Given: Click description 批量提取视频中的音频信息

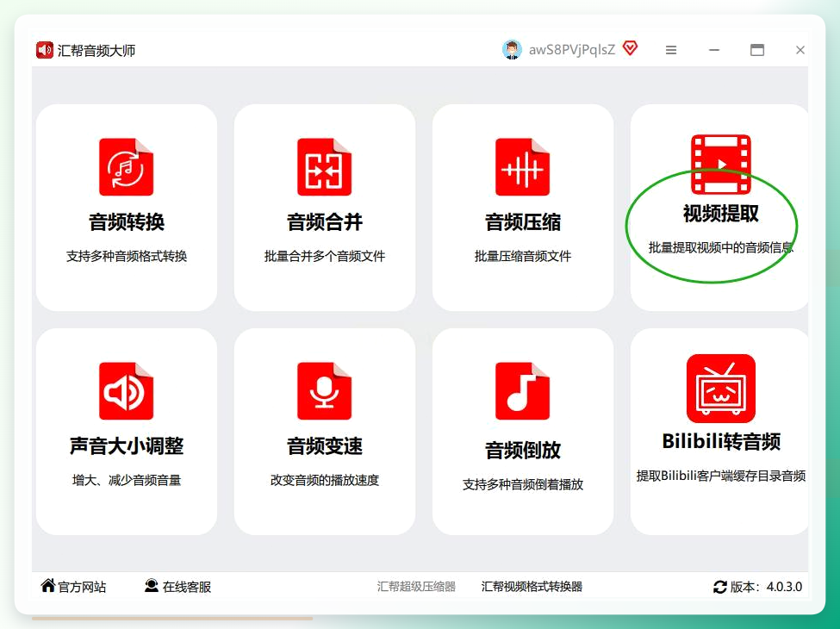Looking at the screenshot, I should pyautogui.click(x=721, y=247).
